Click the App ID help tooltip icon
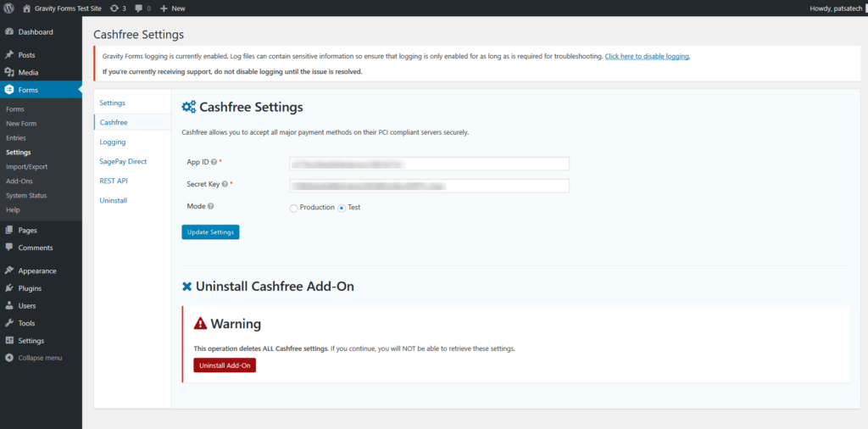This screenshot has height=429, width=868. pyautogui.click(x=214, y=162)
